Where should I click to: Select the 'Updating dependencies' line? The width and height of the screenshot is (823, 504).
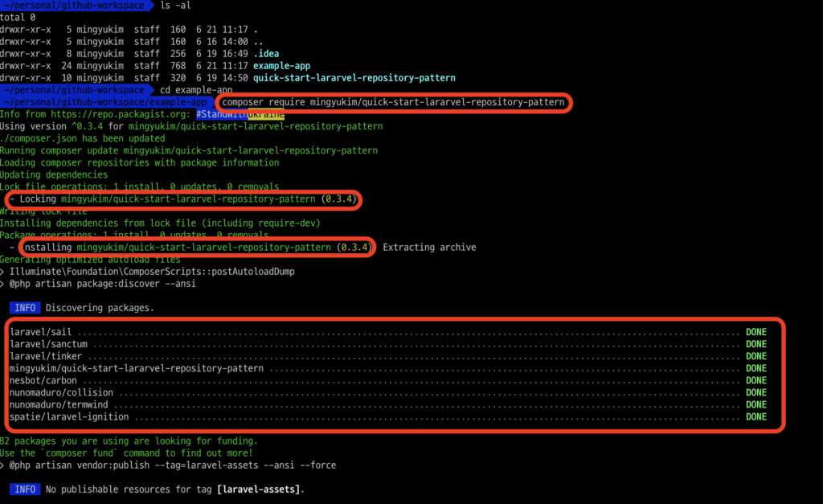[x=54, y=174]
